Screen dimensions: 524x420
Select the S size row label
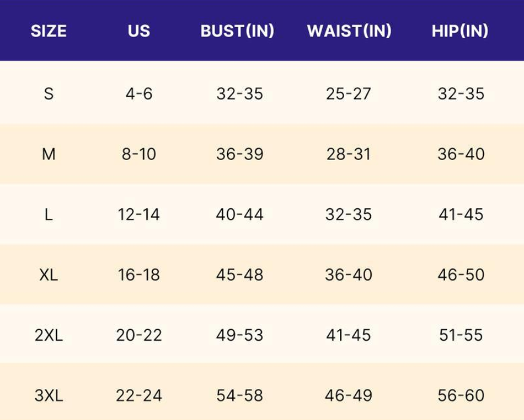(49, 94)
